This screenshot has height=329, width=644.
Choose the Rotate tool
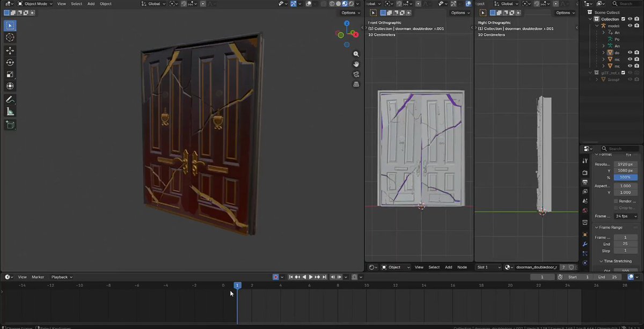[10, 62]
